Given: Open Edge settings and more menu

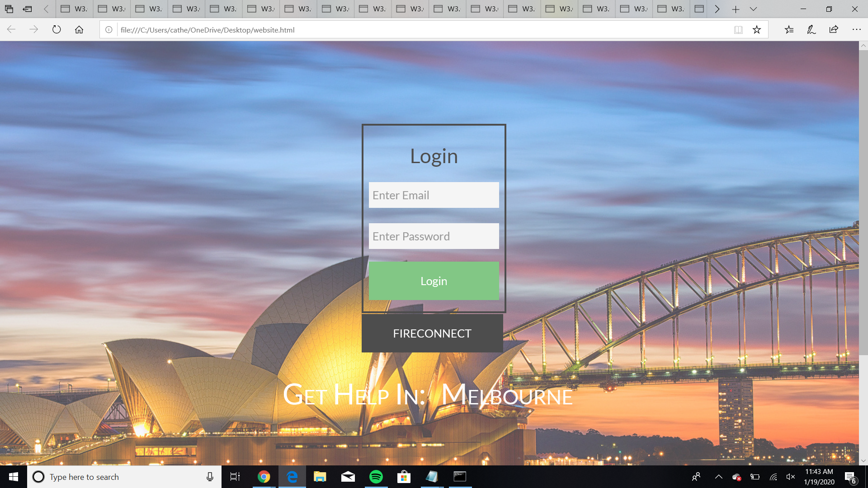Looking at the screenshot, I should coord(856,30).
